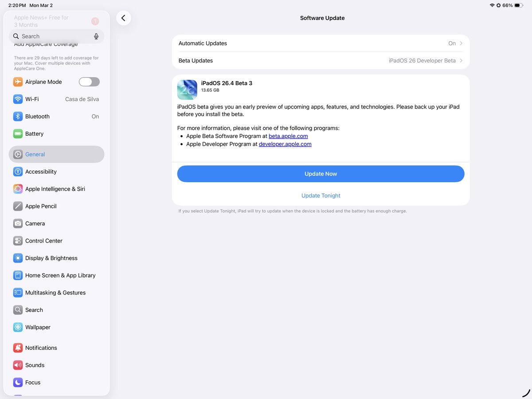
Task: Tap 'iPadOS 26 Developer Beta' value
Action: tap(422, 61)
